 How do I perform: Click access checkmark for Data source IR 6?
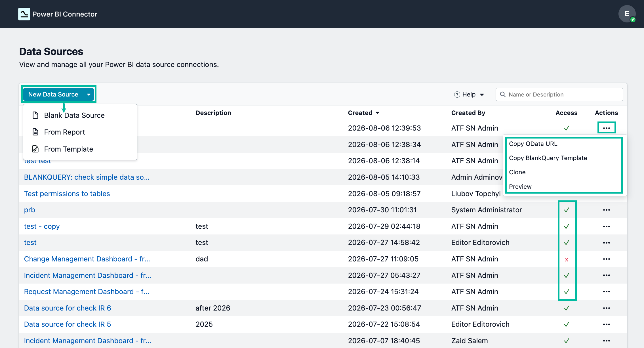567,308
